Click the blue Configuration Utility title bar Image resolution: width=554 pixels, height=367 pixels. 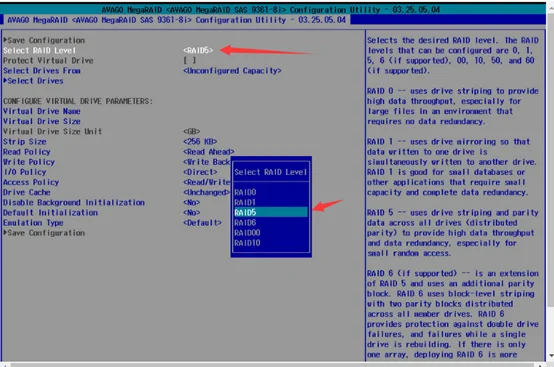pyautogui.click(x=177, y=20)
